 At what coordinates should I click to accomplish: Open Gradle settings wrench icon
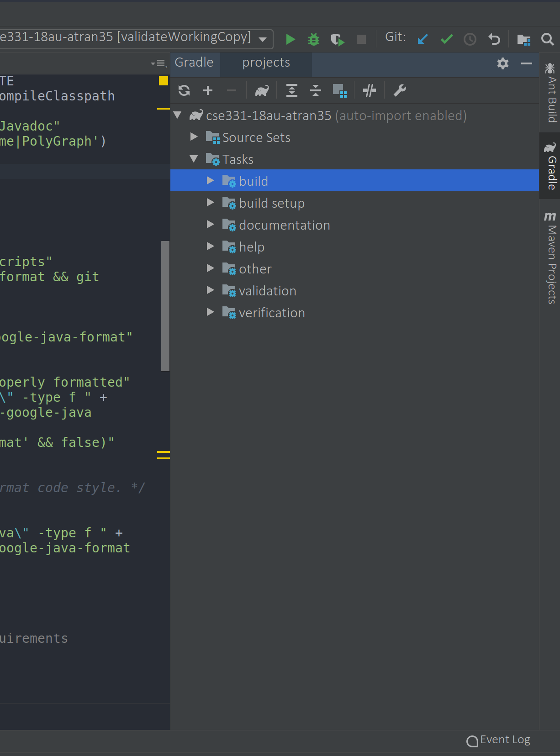tap(400, 90)
